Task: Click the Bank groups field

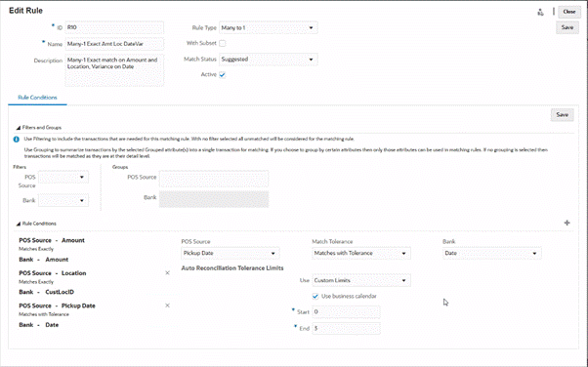Action: [214, 199]
